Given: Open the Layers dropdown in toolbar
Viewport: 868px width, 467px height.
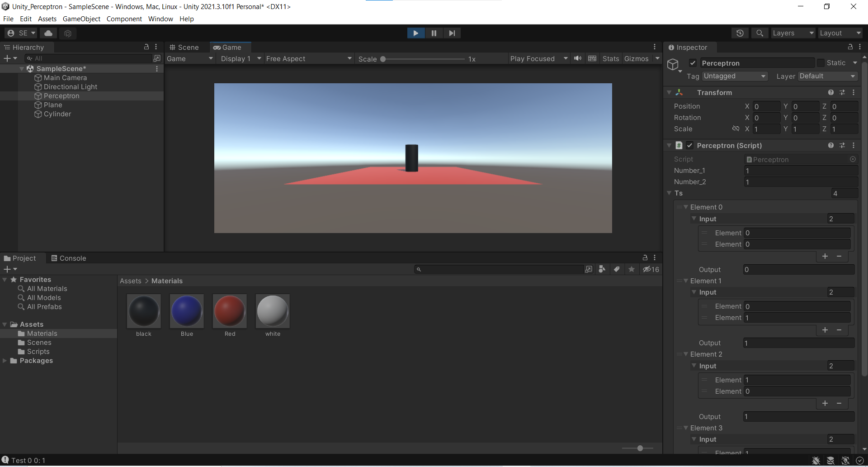Looking at the screenshot, I should [793, 33].
